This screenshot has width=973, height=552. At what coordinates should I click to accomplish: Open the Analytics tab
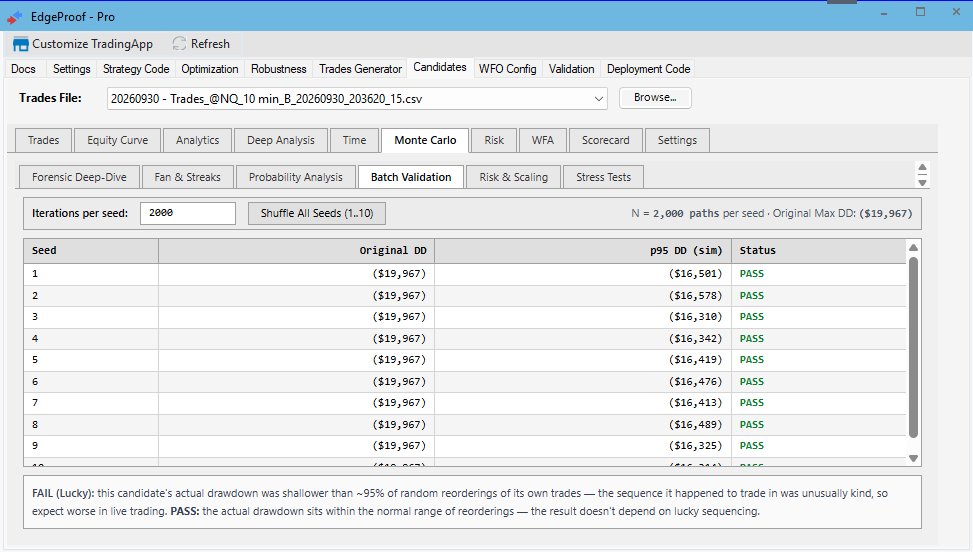point(197,140)
